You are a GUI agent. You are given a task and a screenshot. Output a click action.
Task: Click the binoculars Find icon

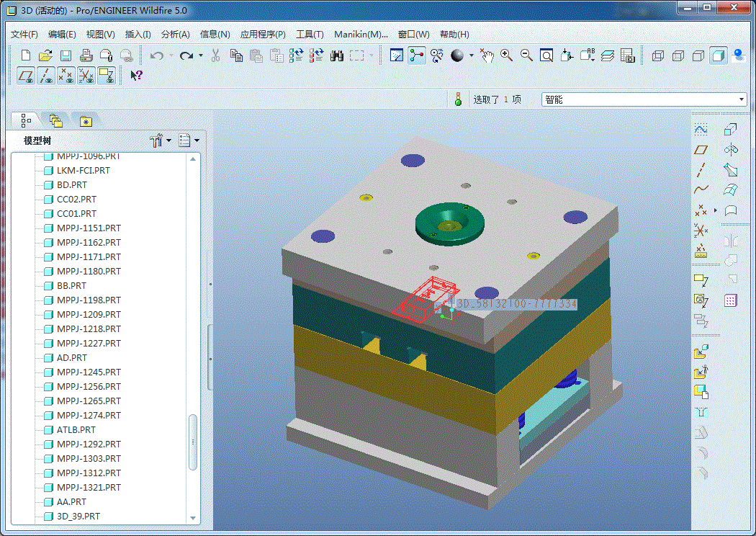click(x=337, y=55)
